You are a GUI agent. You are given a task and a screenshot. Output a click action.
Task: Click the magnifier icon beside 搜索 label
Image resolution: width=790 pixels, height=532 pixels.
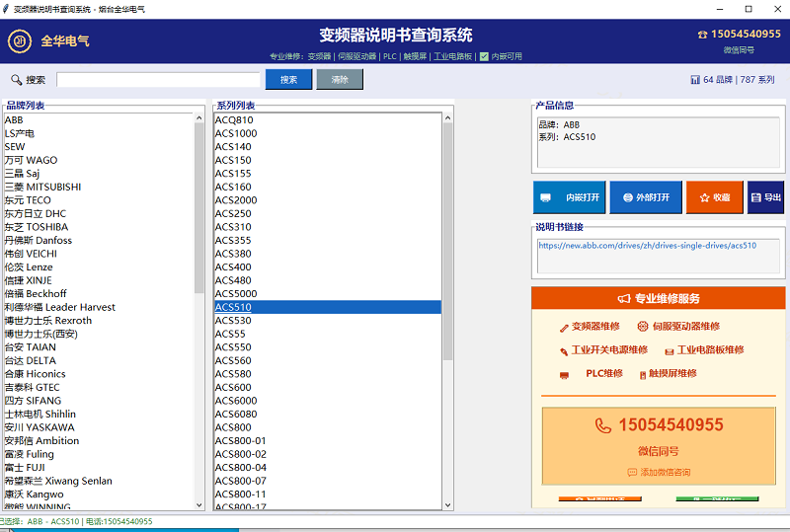coord(16,80)
